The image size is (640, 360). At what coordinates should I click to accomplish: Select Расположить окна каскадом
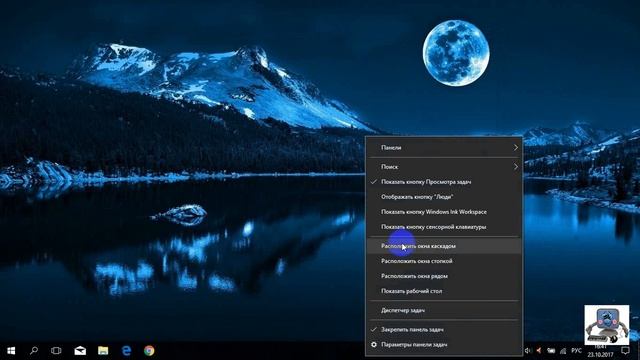444,246
